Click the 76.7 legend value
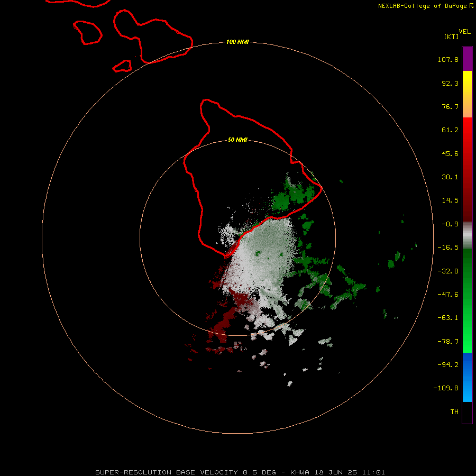 click(450, 106)
